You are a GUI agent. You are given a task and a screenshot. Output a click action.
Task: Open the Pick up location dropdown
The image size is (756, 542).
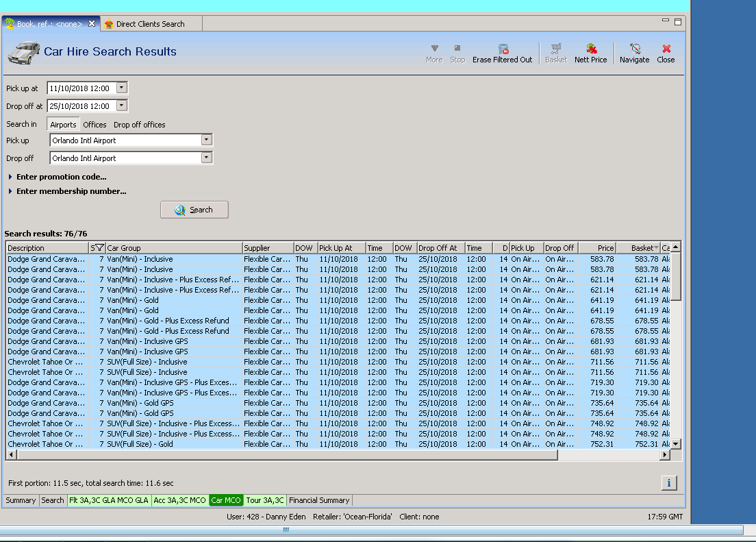coord(206,140)
